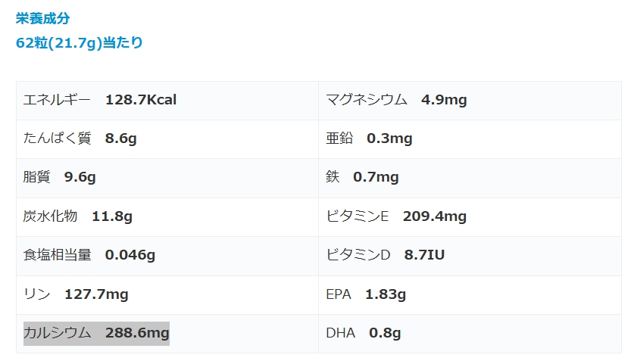Select the たんぱく質 label
The height and width of the screenshot is (364, 631).
point(57,138)
